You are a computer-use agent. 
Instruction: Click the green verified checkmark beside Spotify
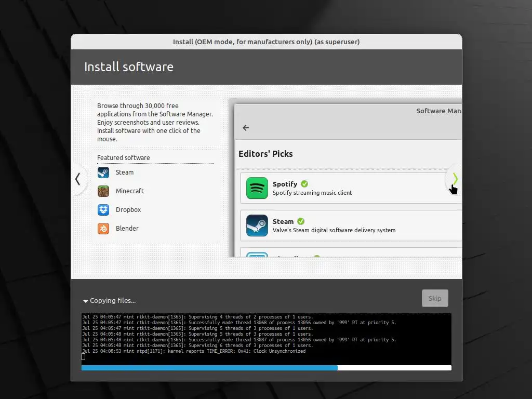pos(304,184)
